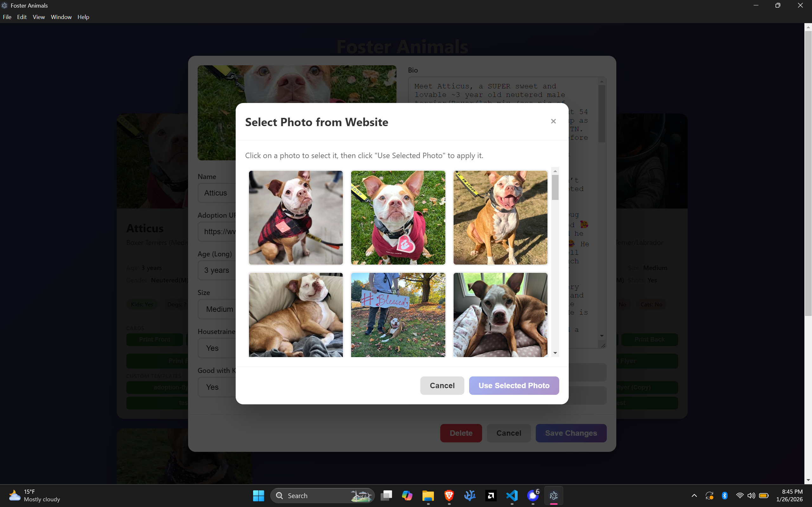812x507 pixels.
Task: Click Use Selected Photo button
Action: (514, 386)
